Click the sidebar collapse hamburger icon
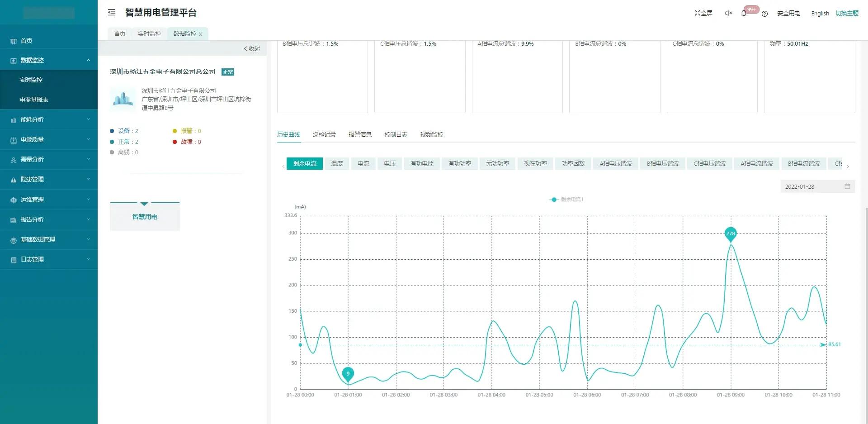This screenshot has height=424, width=868. (x=112, y=13)
